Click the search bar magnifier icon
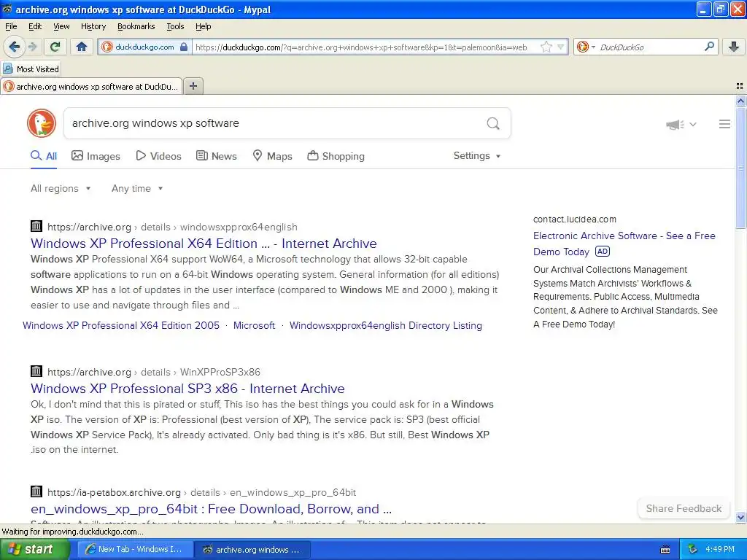The height and width of the screenshot is (560, 747). click(x=709, y=47)
